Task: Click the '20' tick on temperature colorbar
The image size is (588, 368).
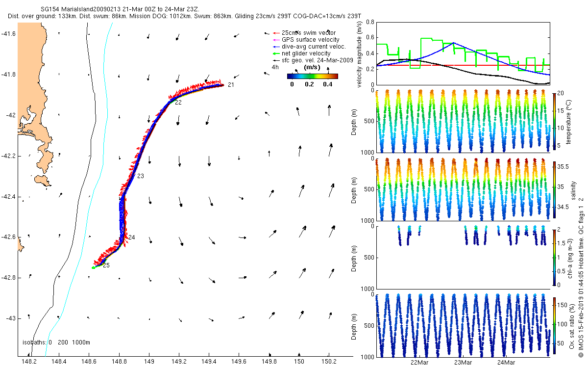Action: pos(562,93)
